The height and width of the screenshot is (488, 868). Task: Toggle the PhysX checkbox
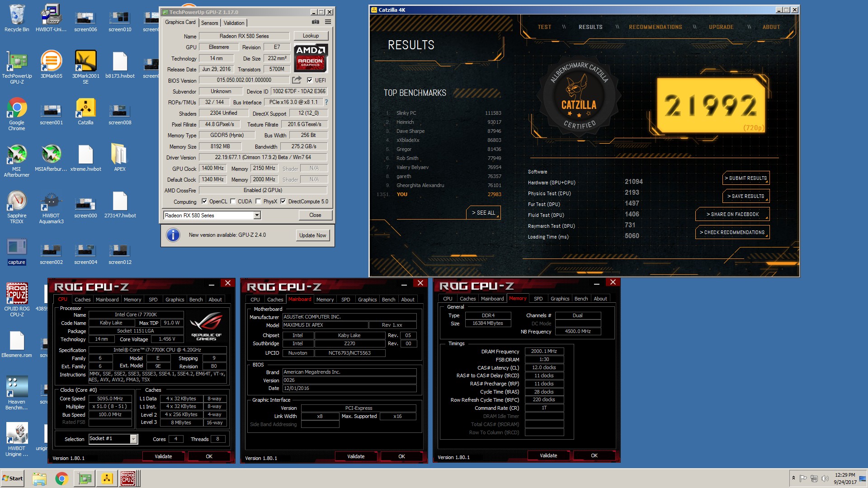click(x=258, y=202)
